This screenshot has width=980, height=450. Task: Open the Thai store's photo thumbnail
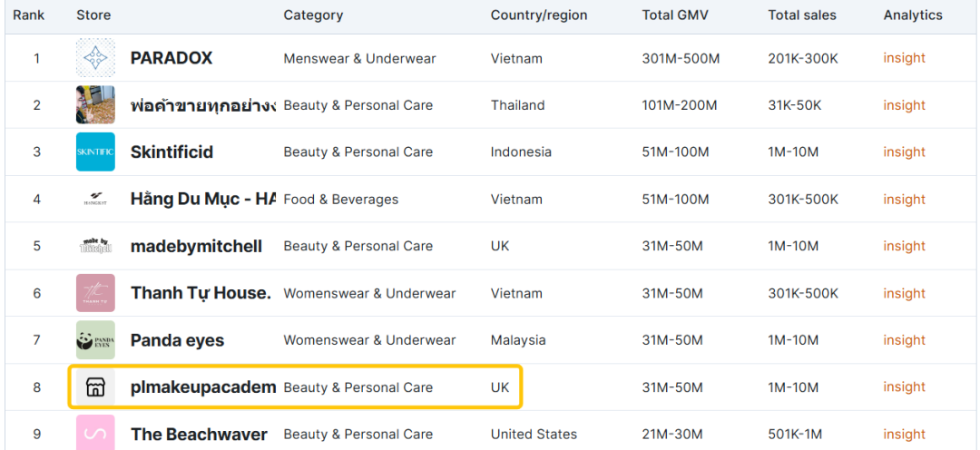tap(95, 105)
